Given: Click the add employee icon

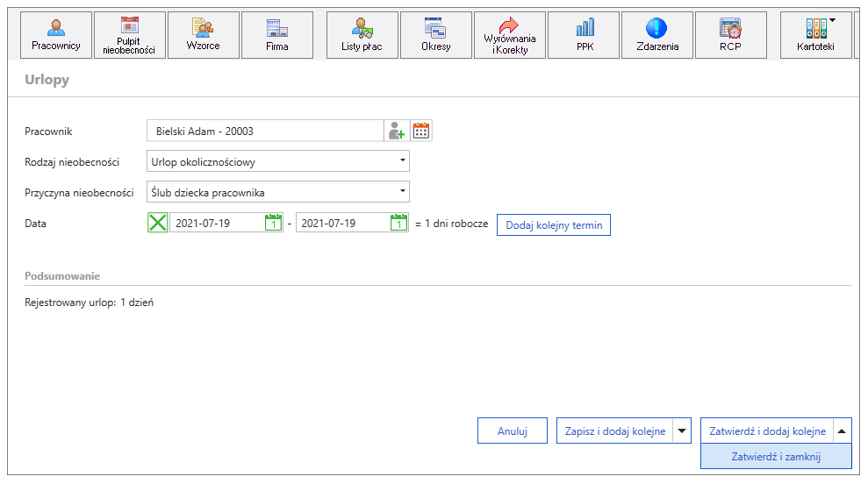Looking at the screenshot, I should [397, 132].
